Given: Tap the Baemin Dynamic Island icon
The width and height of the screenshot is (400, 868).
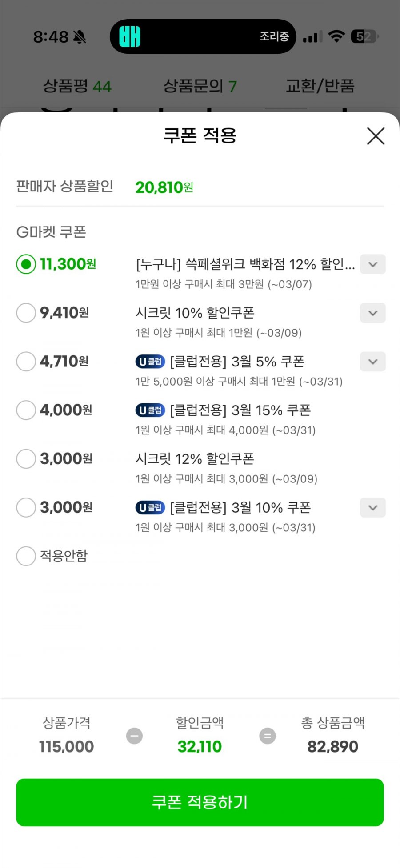Looking at the screenshot, I should pos(130,36).
